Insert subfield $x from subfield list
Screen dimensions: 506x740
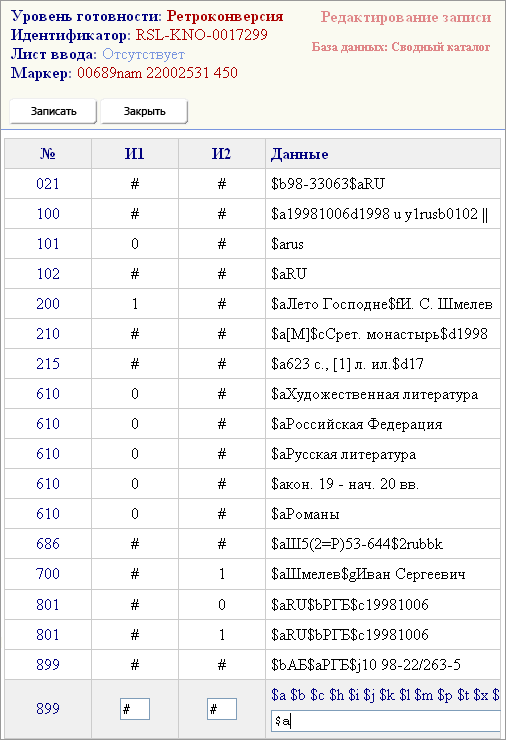click(x=481, y=695)
